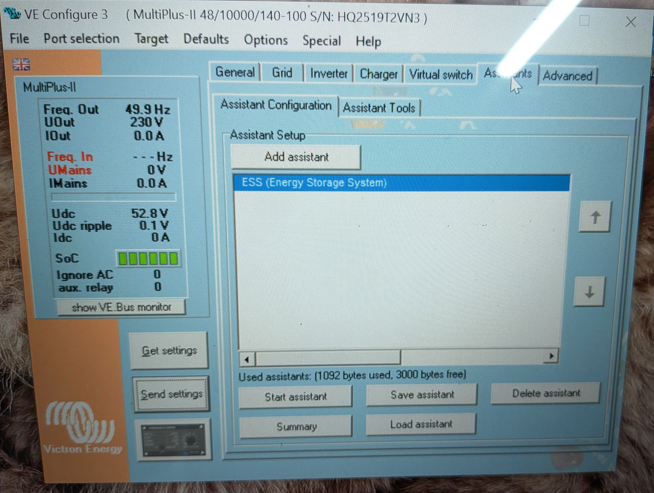Click the VE Configure app icon in title bar
The width and height of the screenshot is (654, 493).
pyautogui.click(x=13, y=14)
